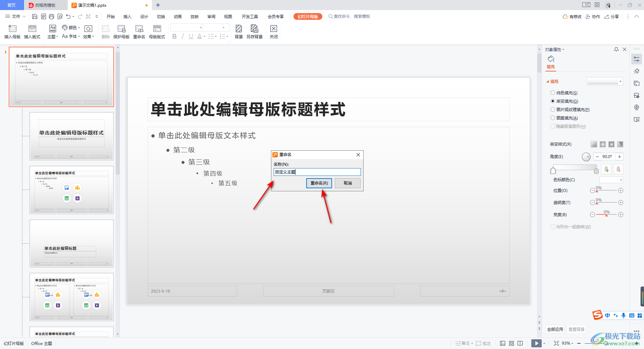Select Solid Fill (纯色填充) radio button
Image resolution: width=644 pixels, height=349 pixels.
click(x=553, y=93)
